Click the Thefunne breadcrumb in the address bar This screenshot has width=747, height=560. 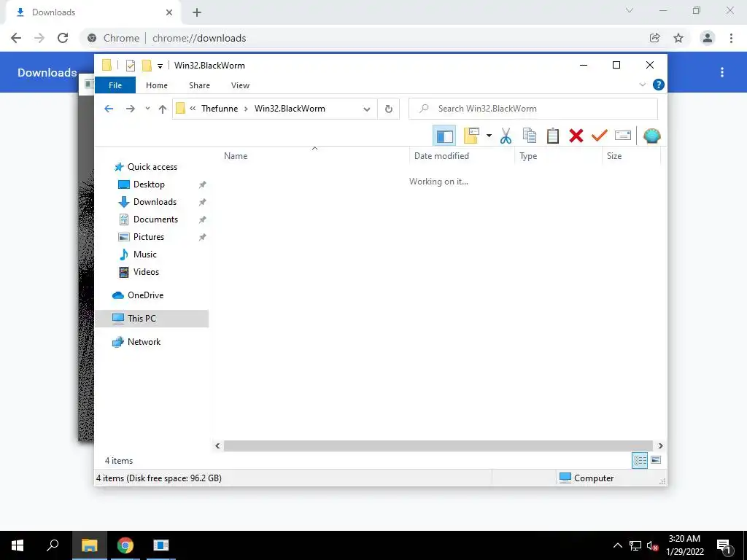(x=220, y=109)
